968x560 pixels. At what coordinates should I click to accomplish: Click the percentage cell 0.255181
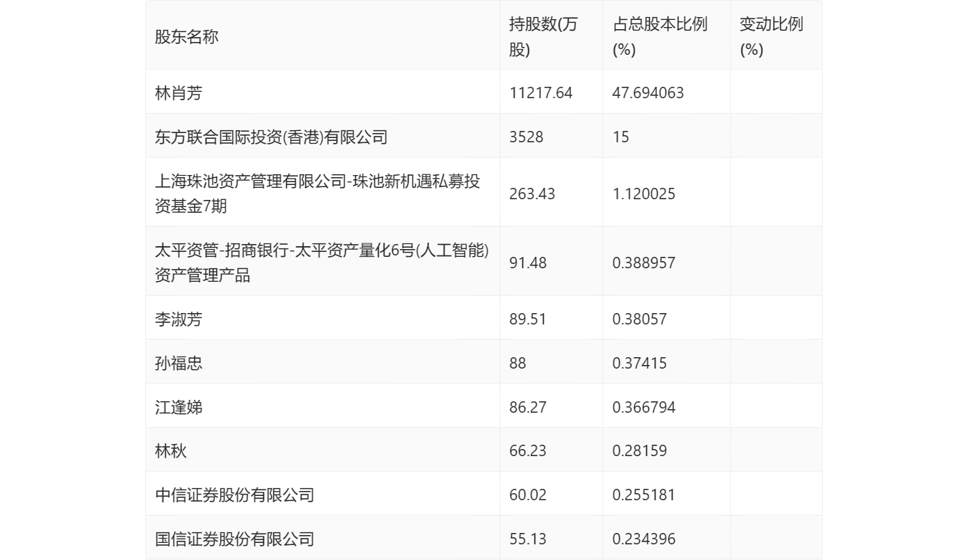click(x=643, y=495)
